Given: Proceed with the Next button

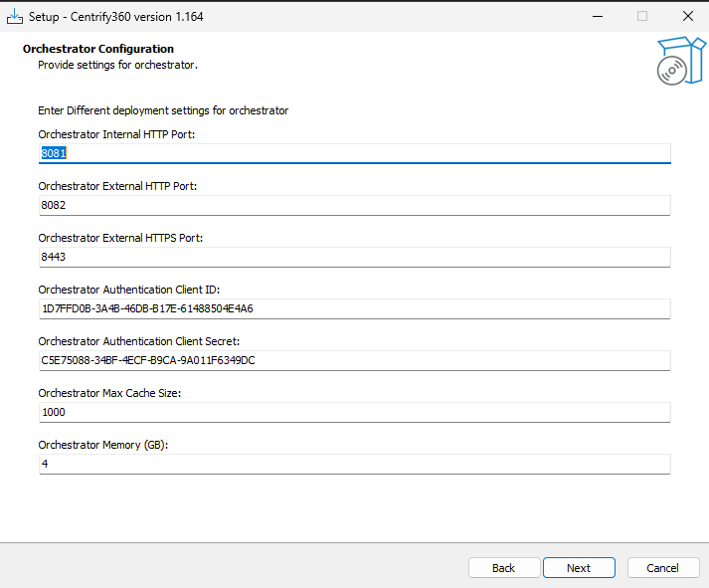Looking at the screenshot, I should pyautogui.click(x=579, y=568).
